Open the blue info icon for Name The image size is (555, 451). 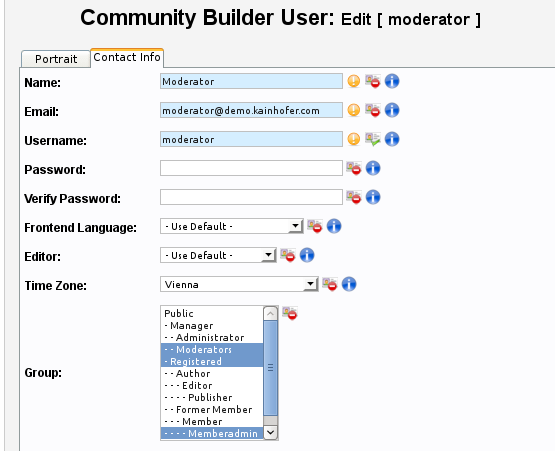pyautogui.click(x=392, y=81)
